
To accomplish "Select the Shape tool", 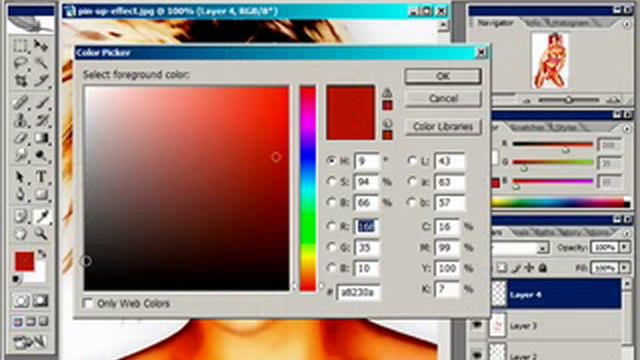I will 41,194.
